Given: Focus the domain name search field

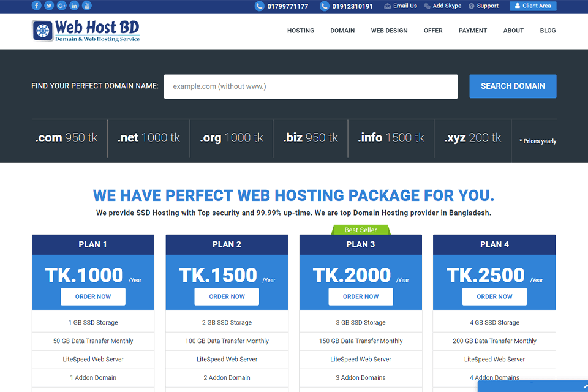Looking at the screenshot, I should pyautogui.click(x=311, y=86).
